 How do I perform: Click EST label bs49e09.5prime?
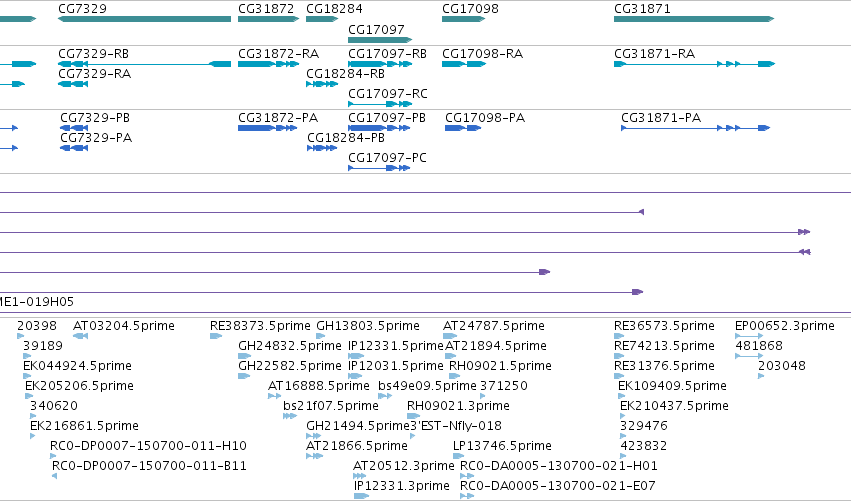pos(427,386)
